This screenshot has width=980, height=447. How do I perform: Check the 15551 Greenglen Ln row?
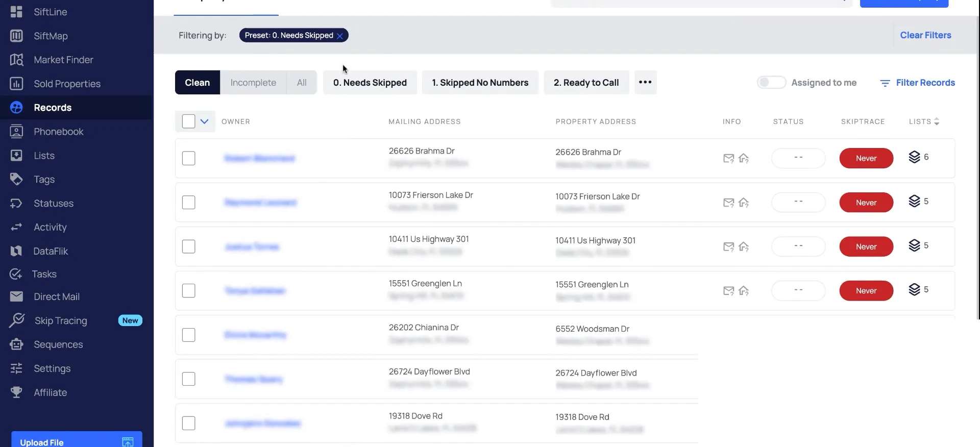click(x=188, y=291)
